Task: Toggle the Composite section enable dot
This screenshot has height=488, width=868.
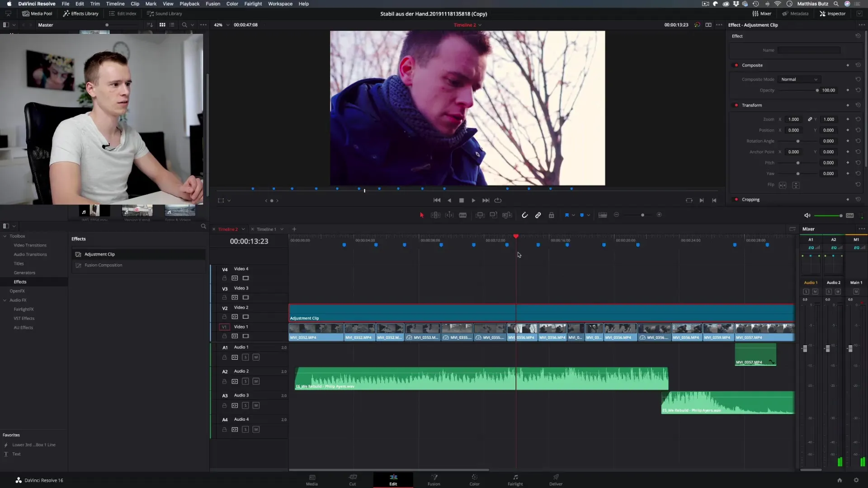Action: coord(736,66)
